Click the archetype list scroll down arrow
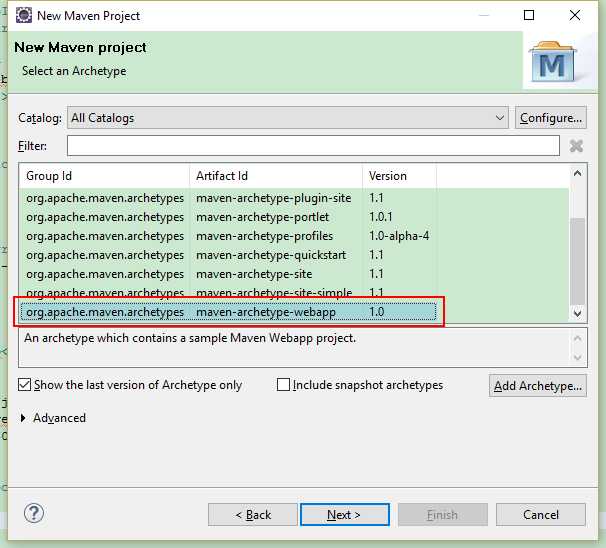Screen dimensions: 606x548 point(577,313)
